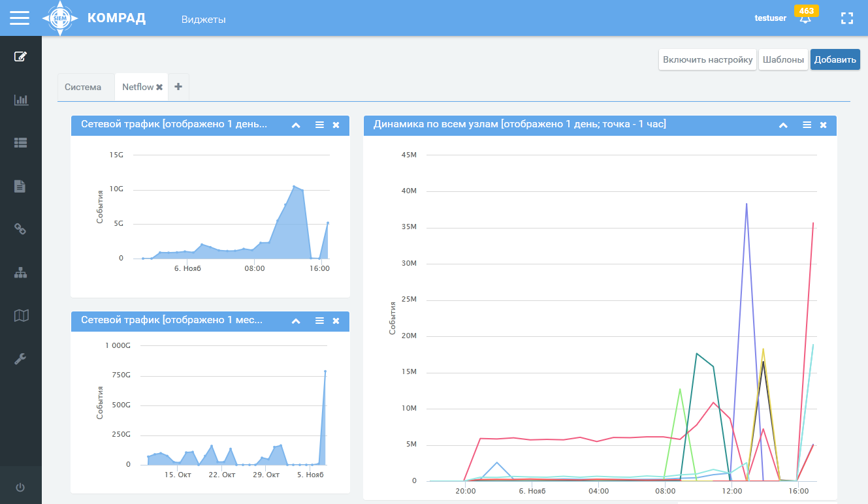Select the Netflow tab
Viewport: 868px width, 504px height.
[x=138, y=87]
